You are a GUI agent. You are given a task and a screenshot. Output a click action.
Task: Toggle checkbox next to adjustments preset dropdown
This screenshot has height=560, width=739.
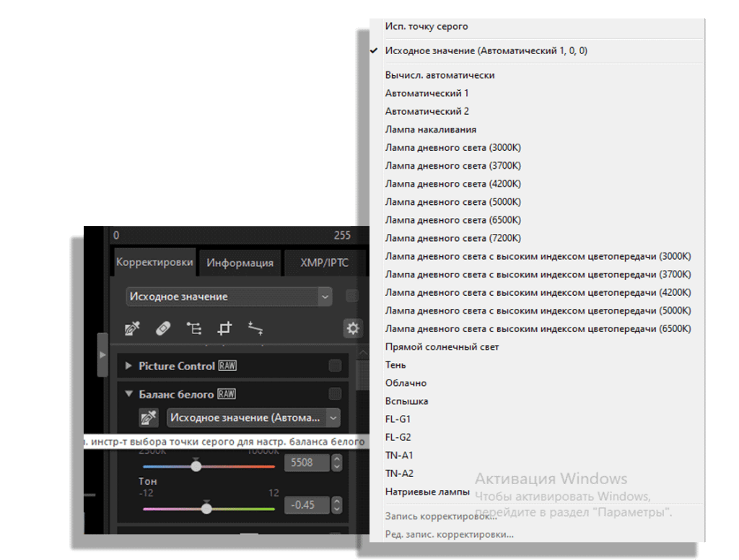351,296
